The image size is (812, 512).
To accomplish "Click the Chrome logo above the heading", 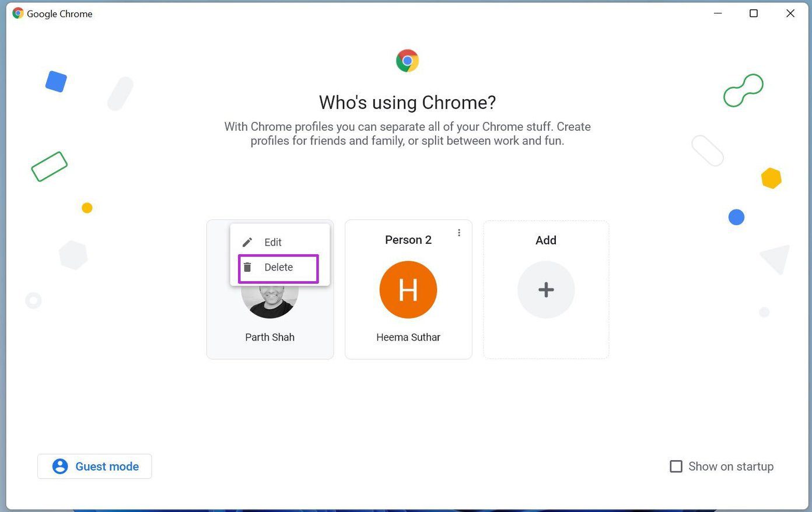I will click(x=408, y=61).
